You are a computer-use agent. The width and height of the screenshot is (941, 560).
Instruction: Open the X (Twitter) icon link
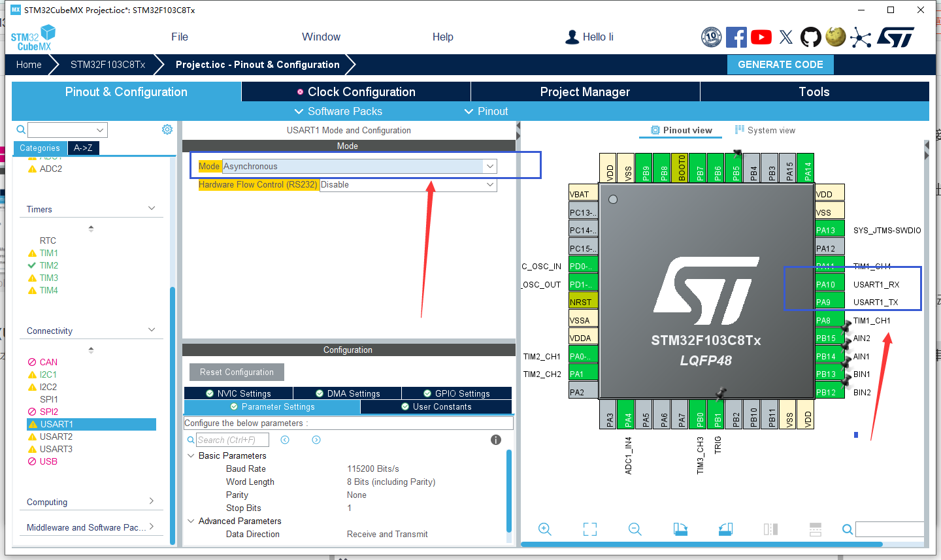tap(786, 37)
